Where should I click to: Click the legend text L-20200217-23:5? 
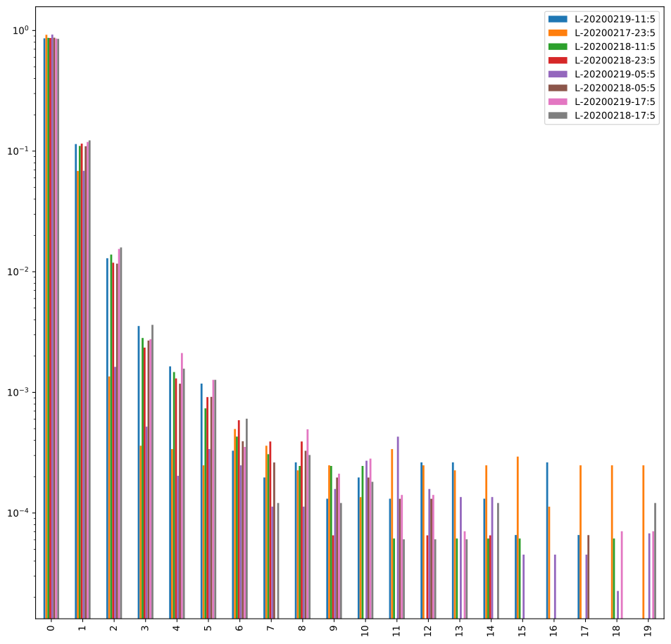[x=615, y=32]
